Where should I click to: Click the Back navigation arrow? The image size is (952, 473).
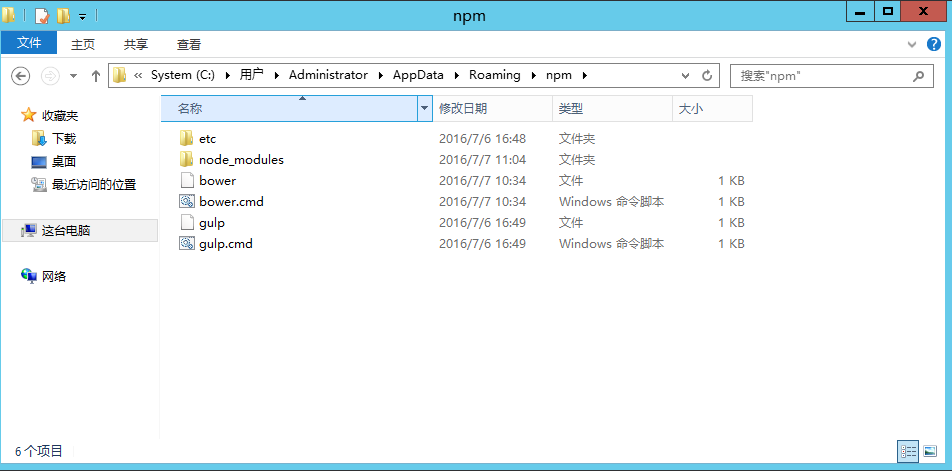click(21, 76)
